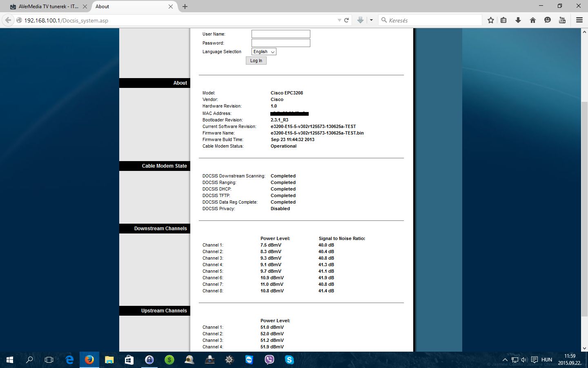Click the About section header

click(155, 83)
